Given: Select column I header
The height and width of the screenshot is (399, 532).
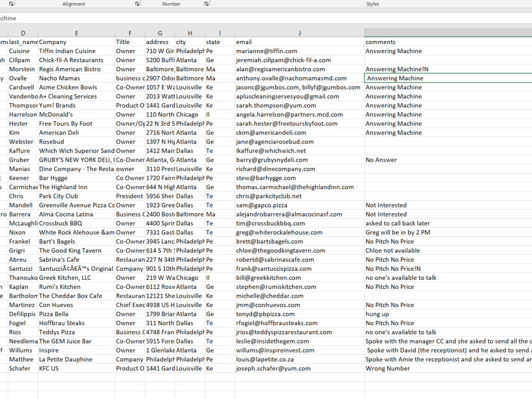Looking at the screenshot, I should pyautogui.click(x=220, y=33).
